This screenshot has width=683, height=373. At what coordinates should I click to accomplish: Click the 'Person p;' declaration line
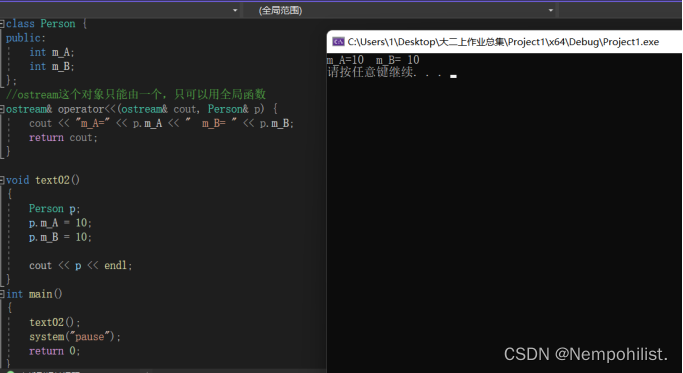click(x=54, y=209)
